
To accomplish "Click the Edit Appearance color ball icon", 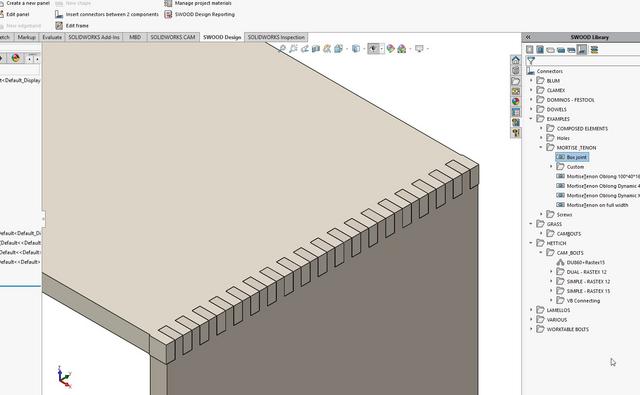I will (x=391, y=49).
